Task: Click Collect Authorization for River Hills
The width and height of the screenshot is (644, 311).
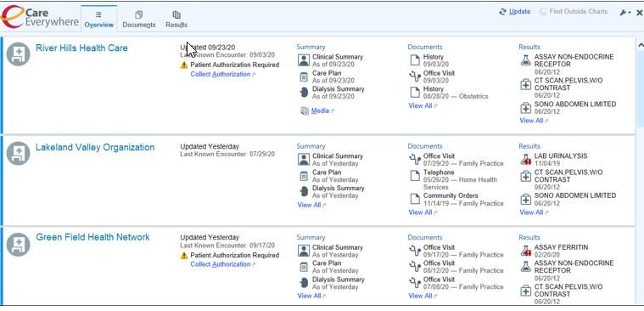Action: pyautogui.click(x=222, y=75)
